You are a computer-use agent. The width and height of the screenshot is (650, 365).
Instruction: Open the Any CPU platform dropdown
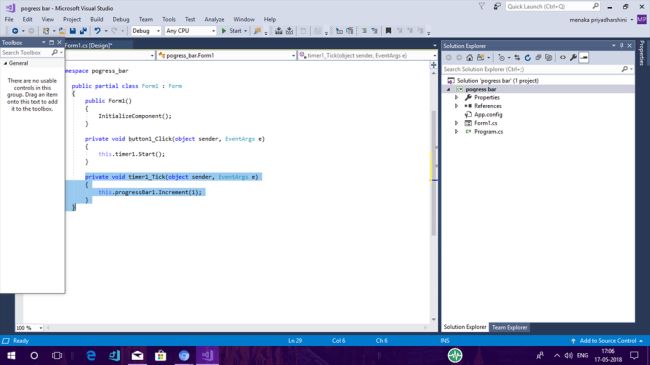click(x=190, y=31)
